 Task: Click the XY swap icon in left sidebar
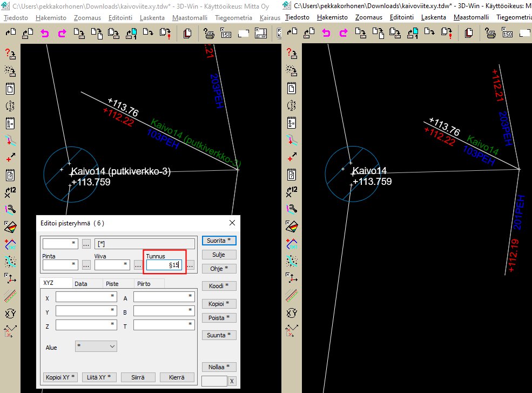click(x=10, y=313)
